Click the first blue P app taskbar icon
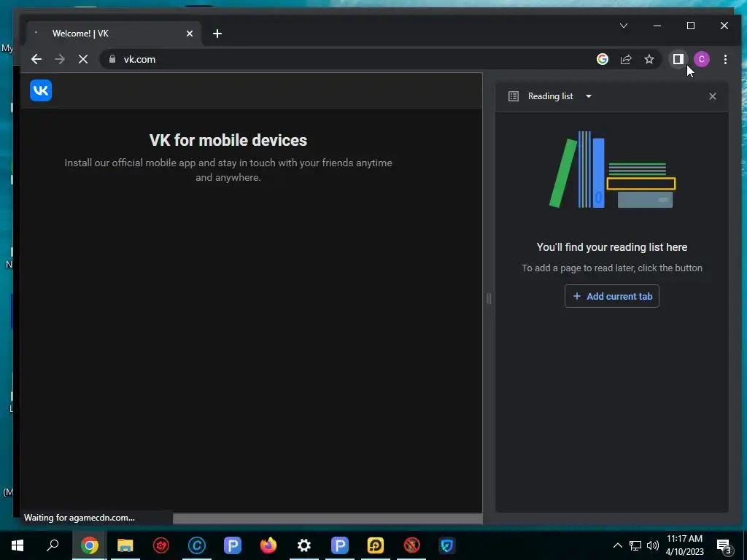 pos(233,545)
